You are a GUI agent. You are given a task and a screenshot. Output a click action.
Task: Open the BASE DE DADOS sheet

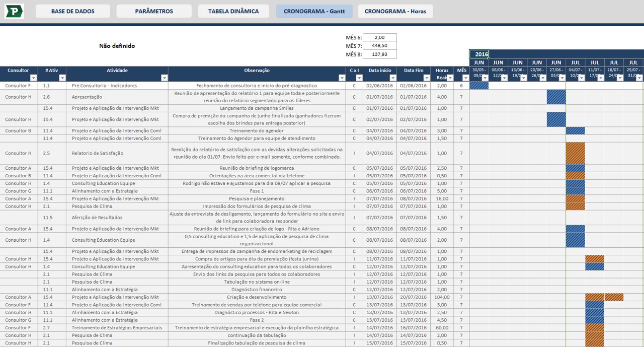(72, 11)
